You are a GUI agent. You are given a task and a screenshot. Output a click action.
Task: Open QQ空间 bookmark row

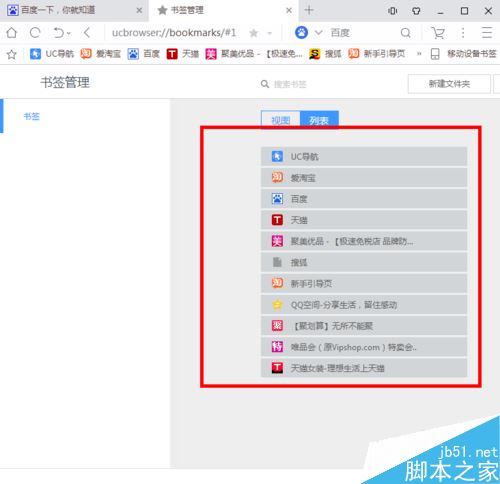pyautogui.click(x=364, y=305)
